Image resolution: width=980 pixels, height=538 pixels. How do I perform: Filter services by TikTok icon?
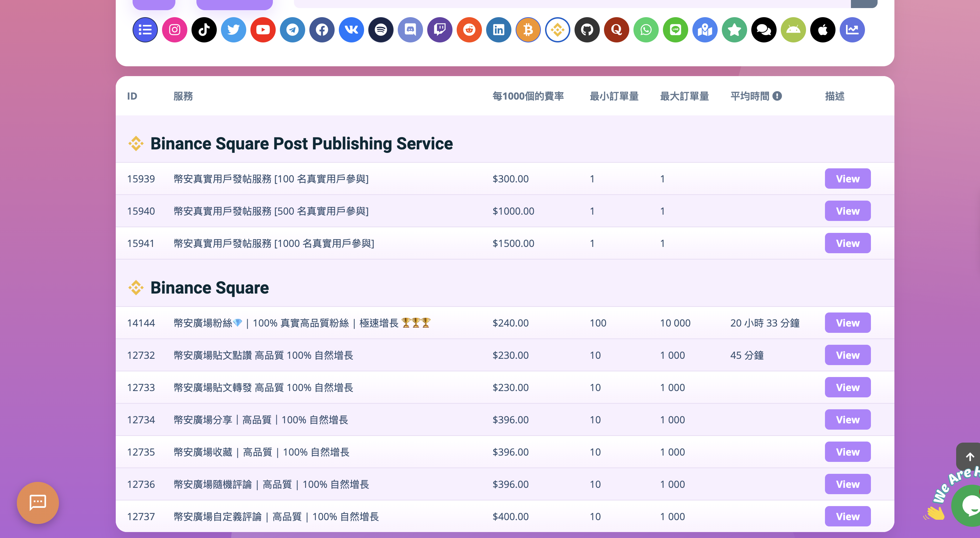(204, 30)
